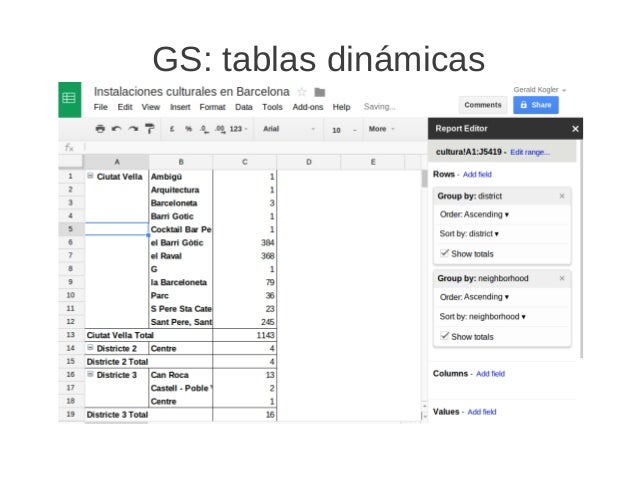The height and width of the screenshot is (479, 638).
Task: Increase decimal places icon
Action: [220, 129]
